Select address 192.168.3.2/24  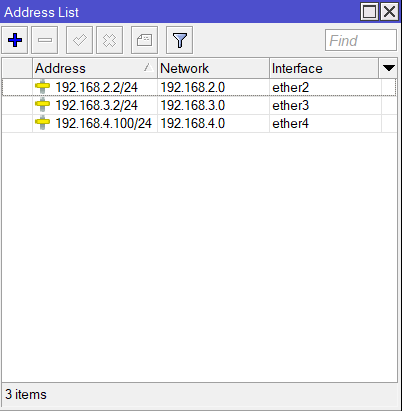tap(96, 105)
